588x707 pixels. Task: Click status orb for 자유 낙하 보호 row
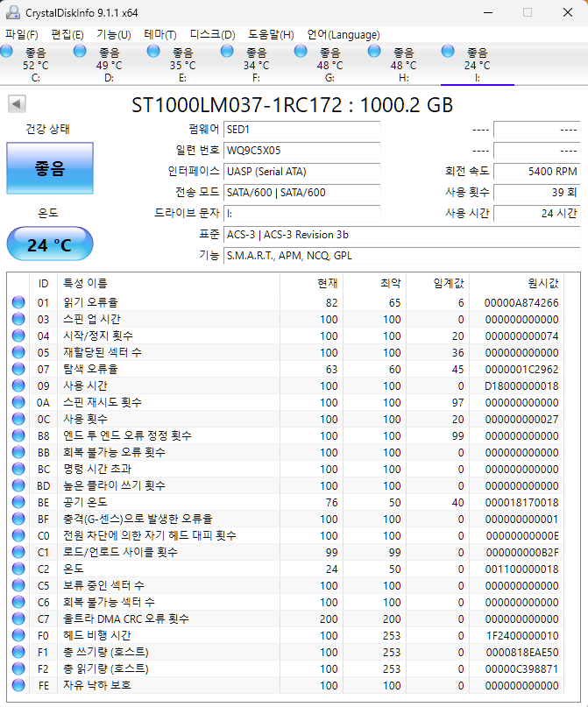pyautogui.click(x=18, y=685)
